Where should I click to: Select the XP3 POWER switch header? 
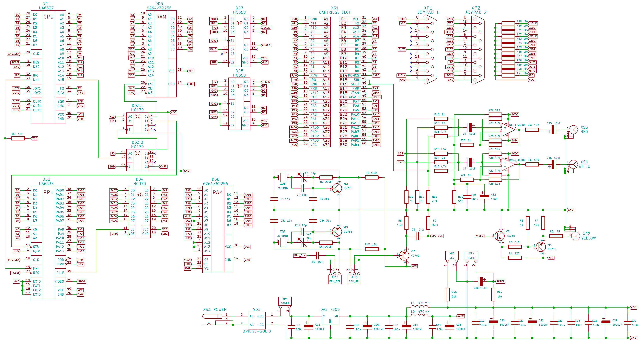click(x=285, y=301)
